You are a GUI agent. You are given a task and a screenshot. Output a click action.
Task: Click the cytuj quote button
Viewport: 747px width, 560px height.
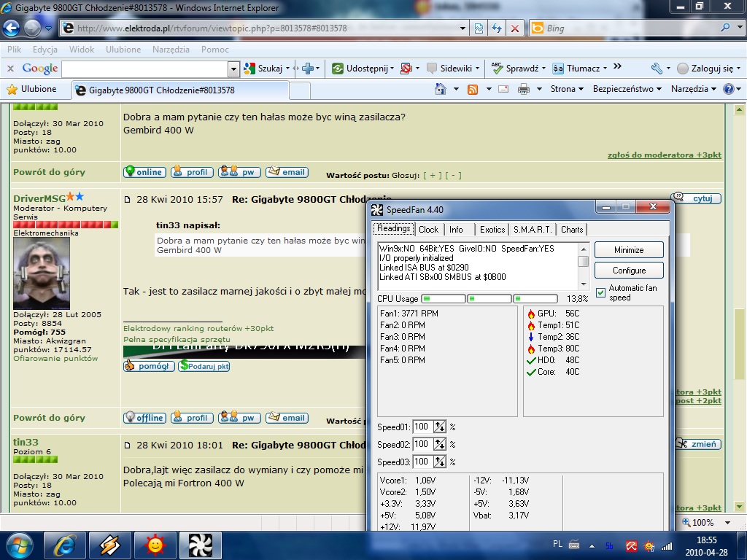coord(696,198)
